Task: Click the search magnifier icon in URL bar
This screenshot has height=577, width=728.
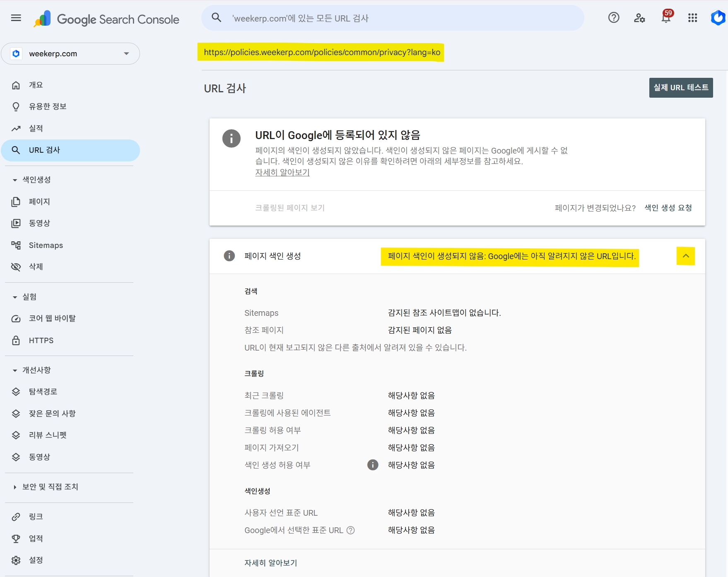Action: (x=216, y=18)
